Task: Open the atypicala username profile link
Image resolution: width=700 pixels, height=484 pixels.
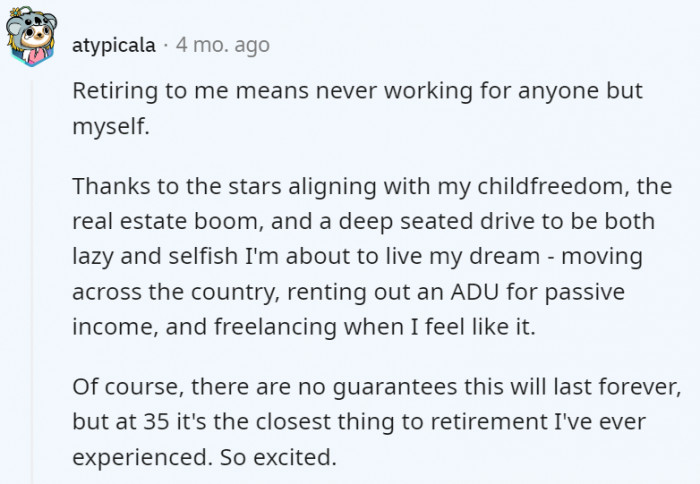Action: (x=114, y=45)
